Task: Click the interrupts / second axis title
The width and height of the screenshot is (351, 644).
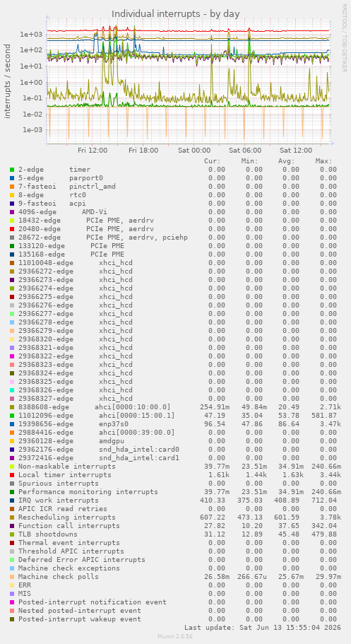Action: (7, 81)
